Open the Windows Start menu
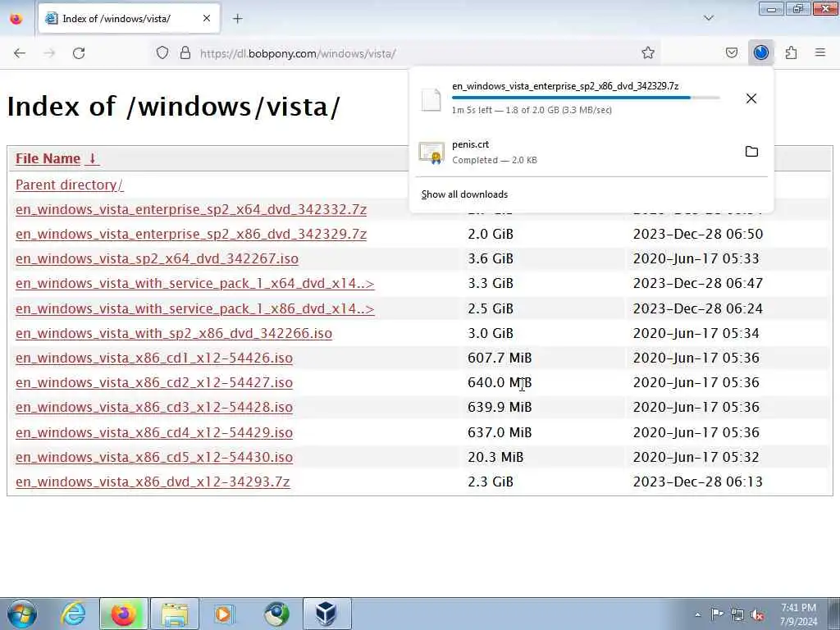Image resolution: width=840 pixels, height=630 pixels. point(22,614)
